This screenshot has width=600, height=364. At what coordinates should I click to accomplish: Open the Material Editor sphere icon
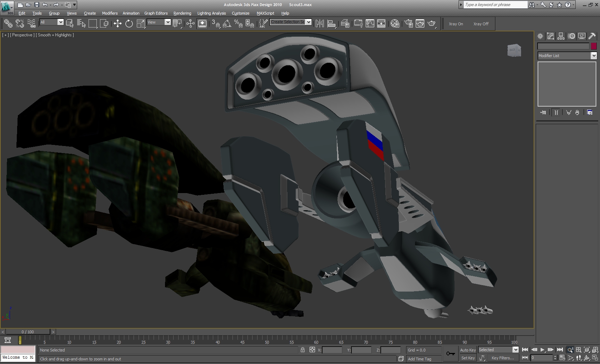tap(395, 24)
